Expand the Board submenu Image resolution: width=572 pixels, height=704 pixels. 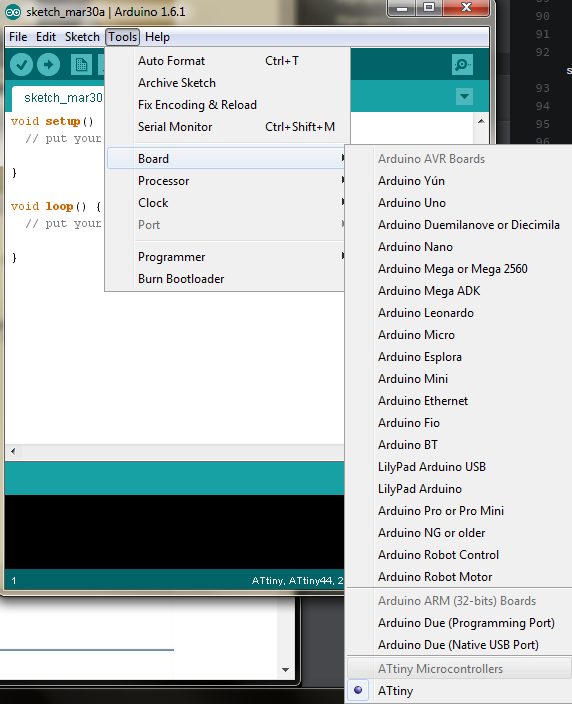pos(226,158)
